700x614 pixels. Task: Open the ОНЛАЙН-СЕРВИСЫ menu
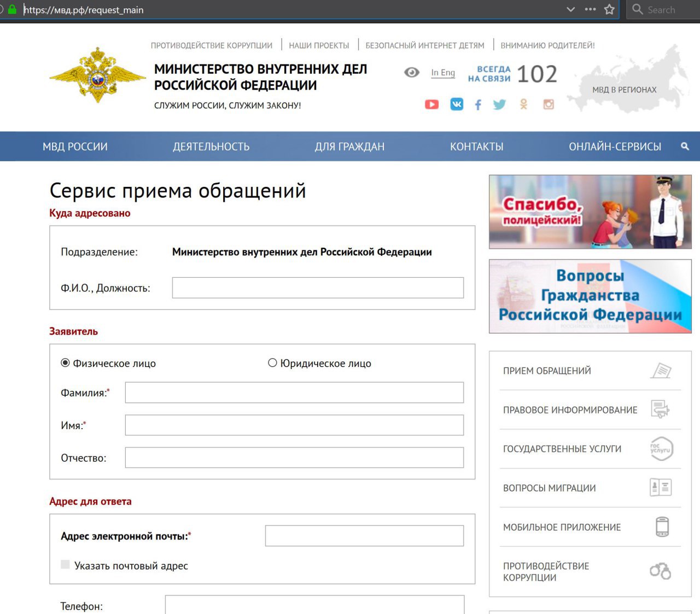[x=615, y=147]
